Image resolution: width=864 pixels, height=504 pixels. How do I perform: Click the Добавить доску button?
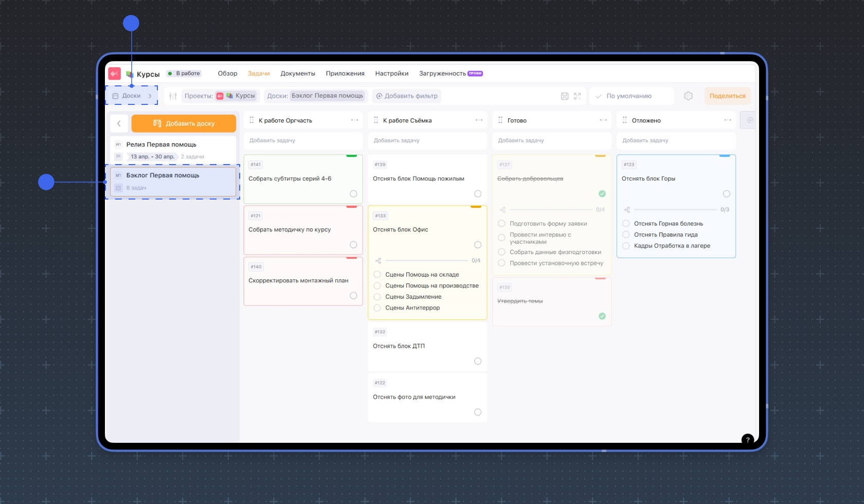pyautogui.click(x=184, y=123)
